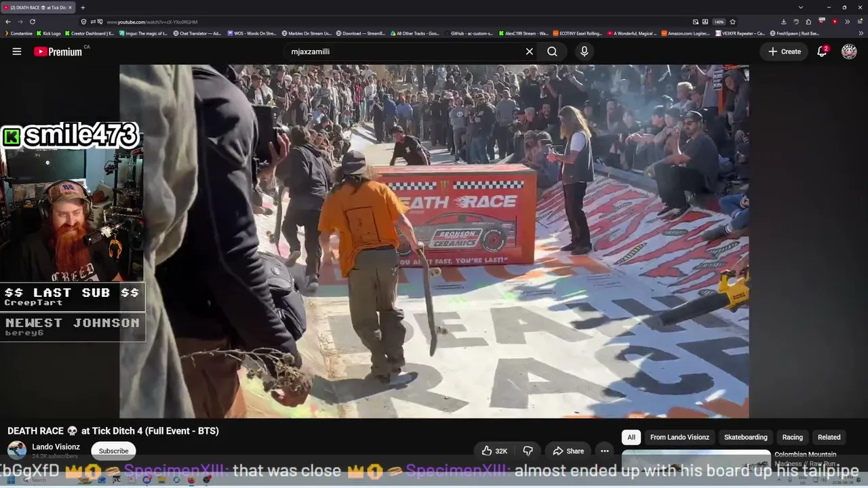Image resolution: width=868 pixels, height=488 pixels.
Task: Select the Racing filter chip
Action: pos(792,437)
